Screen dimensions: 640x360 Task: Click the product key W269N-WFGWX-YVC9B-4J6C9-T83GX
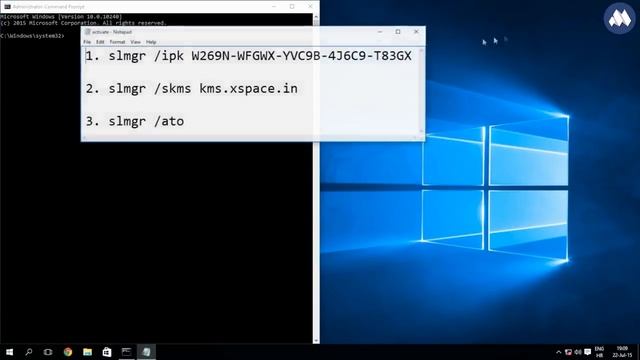pyautogui.click(x=301, y=56)
